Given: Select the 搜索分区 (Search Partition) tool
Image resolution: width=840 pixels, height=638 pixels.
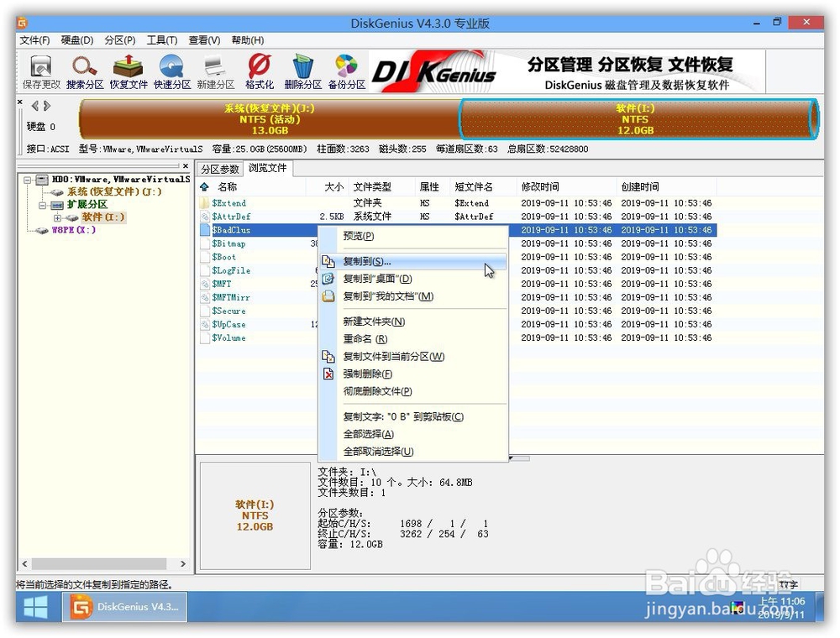Looking at the screenshot, I should pos(84,71).
